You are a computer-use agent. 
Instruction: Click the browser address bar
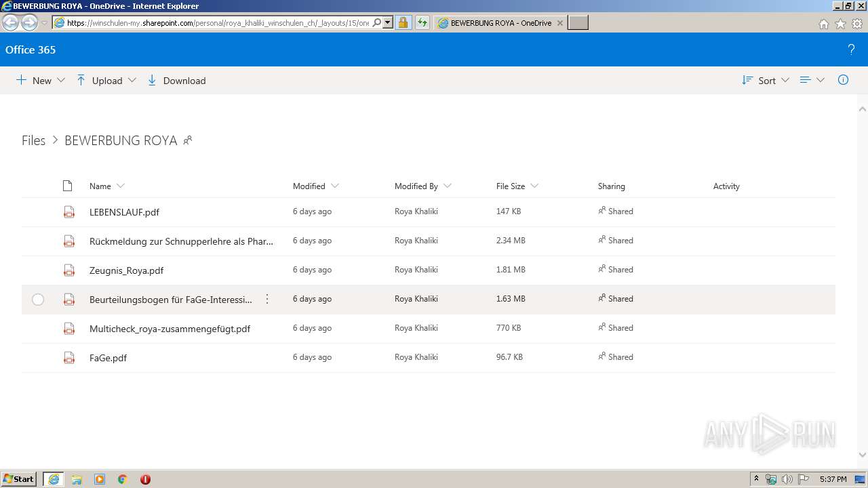[217, 22]
